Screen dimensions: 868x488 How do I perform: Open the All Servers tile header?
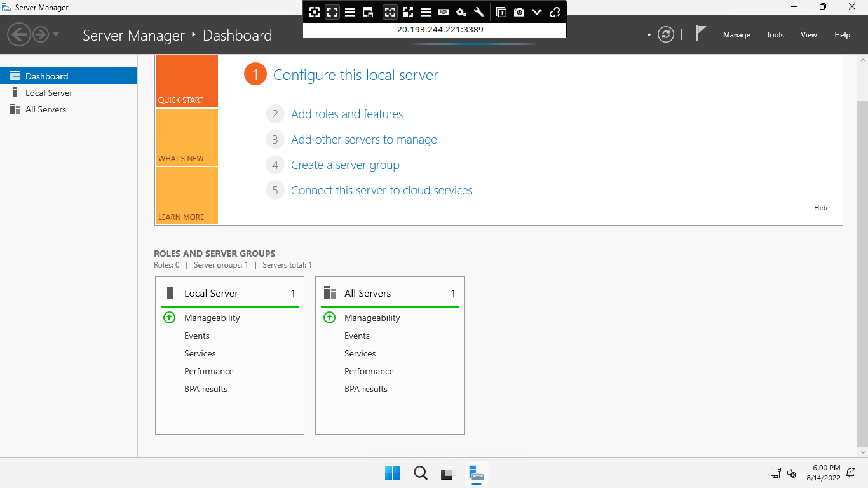tap(390, 294)
